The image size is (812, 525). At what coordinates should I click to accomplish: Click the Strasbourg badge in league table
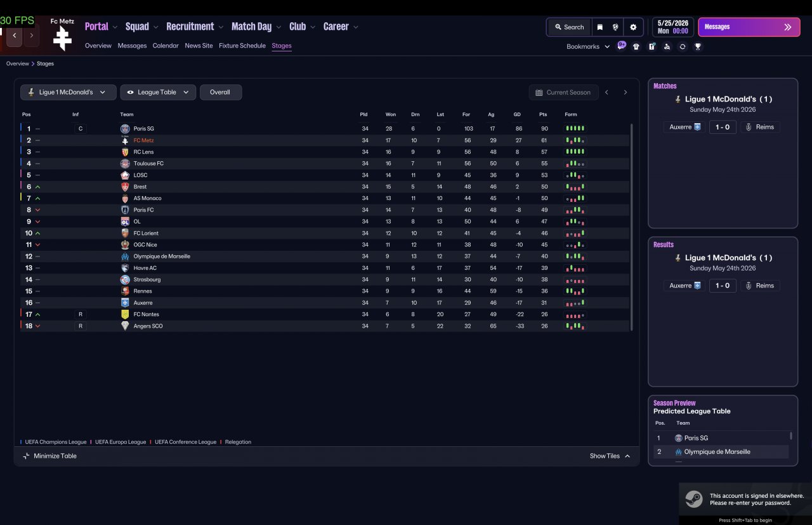(125, 279)
